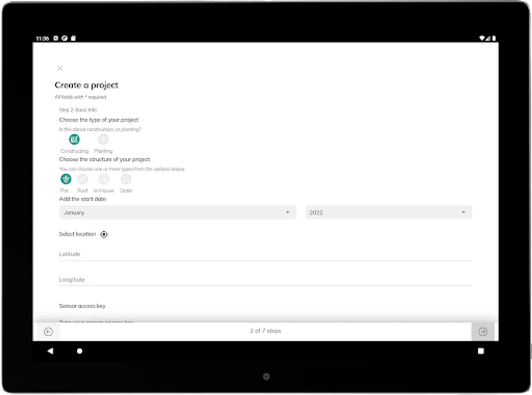This screenshot has width=532, height=395.
Task: Toggle the Outer structure option
Action: tap(126, 179)
